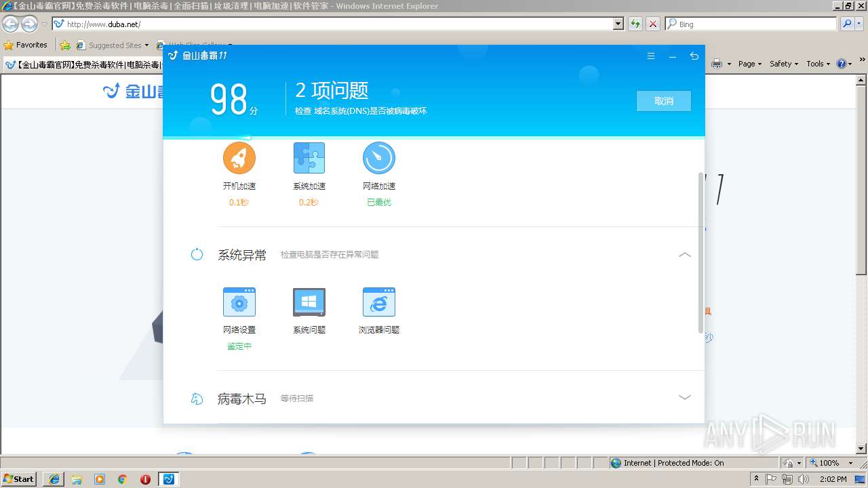Open the address bar history dropdown
Viewport: 868px width, 488px height.
tap(618, 24)
